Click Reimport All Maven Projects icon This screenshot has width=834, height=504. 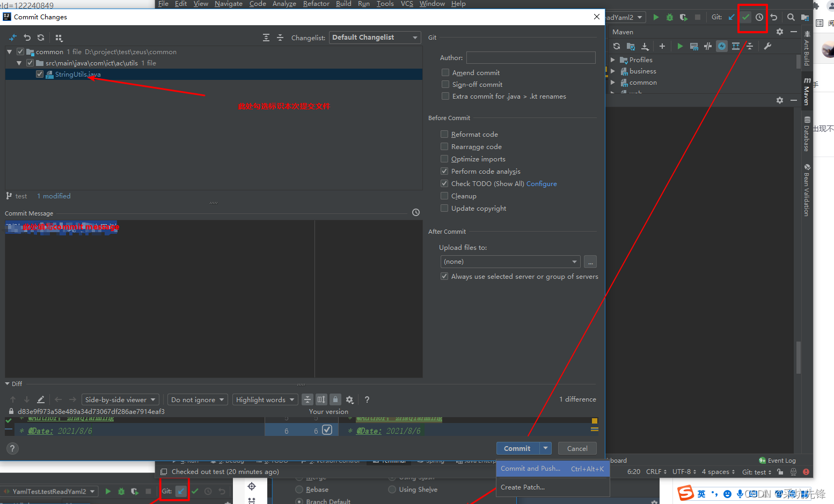(x=617, y=46)
